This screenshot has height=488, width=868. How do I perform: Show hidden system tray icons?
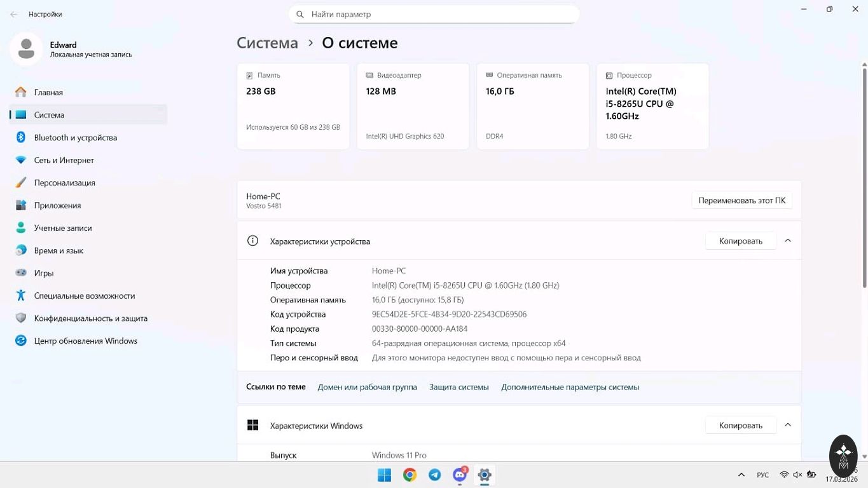coord(741,475)
